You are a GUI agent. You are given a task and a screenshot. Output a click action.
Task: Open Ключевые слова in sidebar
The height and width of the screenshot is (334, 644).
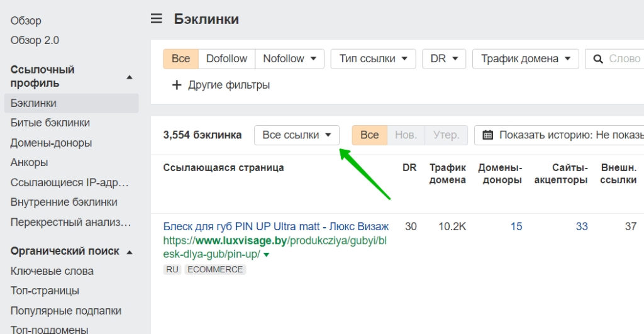click(x=52, y=271)
